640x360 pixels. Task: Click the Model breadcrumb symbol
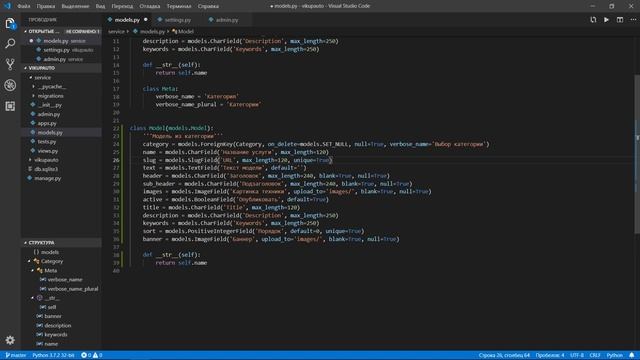[186, 31]
